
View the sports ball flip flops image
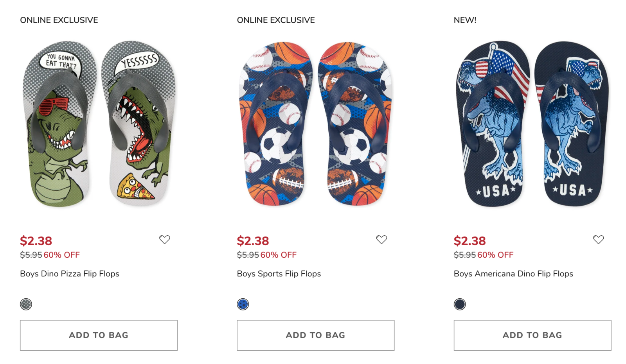(x=315, y=124)
